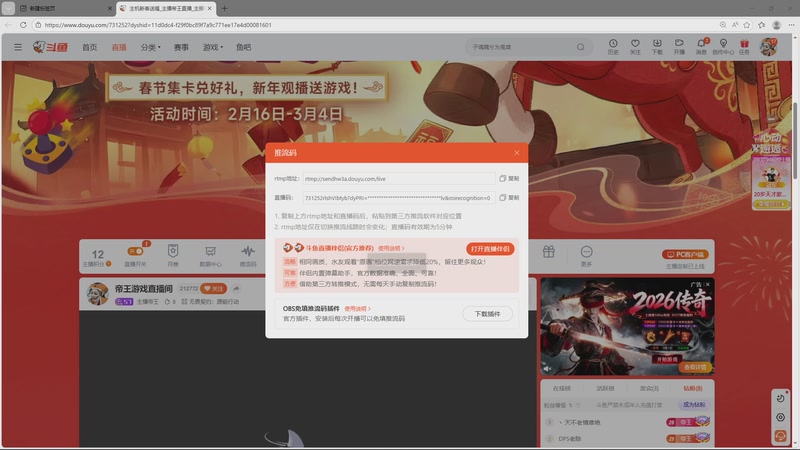The image size is (800, 450).
Task: Open a new browser tab
Action: point(224,8)
